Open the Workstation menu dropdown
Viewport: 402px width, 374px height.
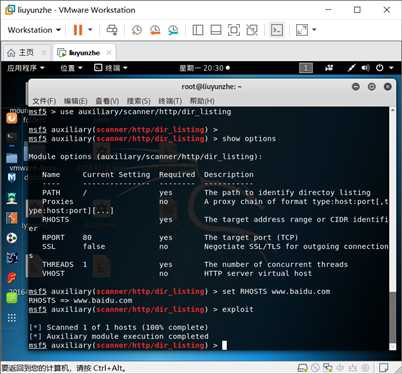[34, 30]
